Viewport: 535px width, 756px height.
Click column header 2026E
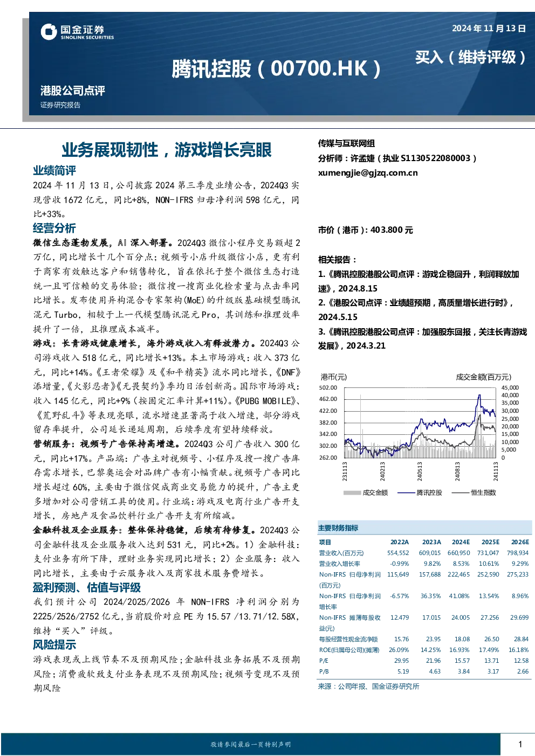pyautogui.click(x=520, y=542)
